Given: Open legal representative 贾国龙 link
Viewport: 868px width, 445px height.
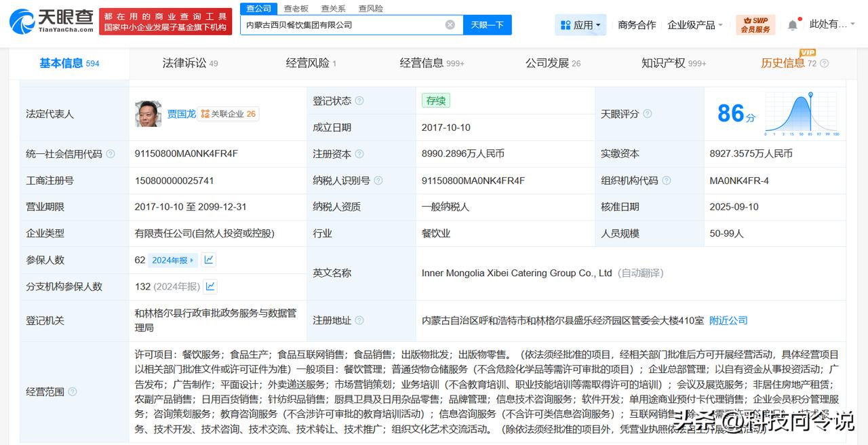Looking at the screenshot, I should point(182,114).
